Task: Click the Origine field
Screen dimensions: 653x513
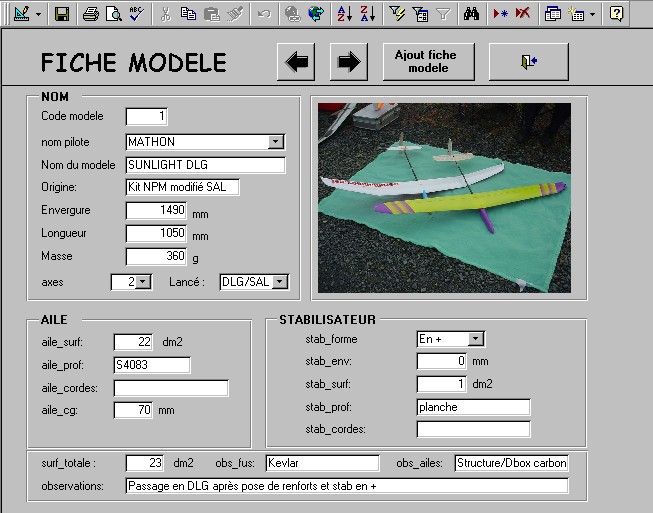Action: [182, 187]
